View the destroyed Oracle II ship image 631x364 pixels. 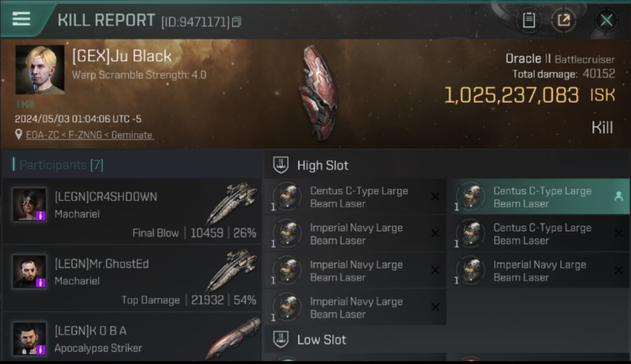point(318,93)
